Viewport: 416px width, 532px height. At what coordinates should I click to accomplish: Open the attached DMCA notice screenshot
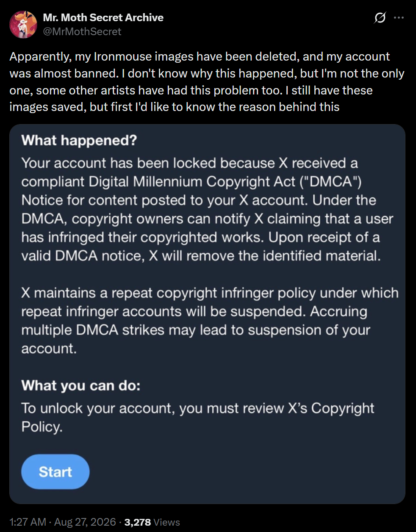point(207,314)
